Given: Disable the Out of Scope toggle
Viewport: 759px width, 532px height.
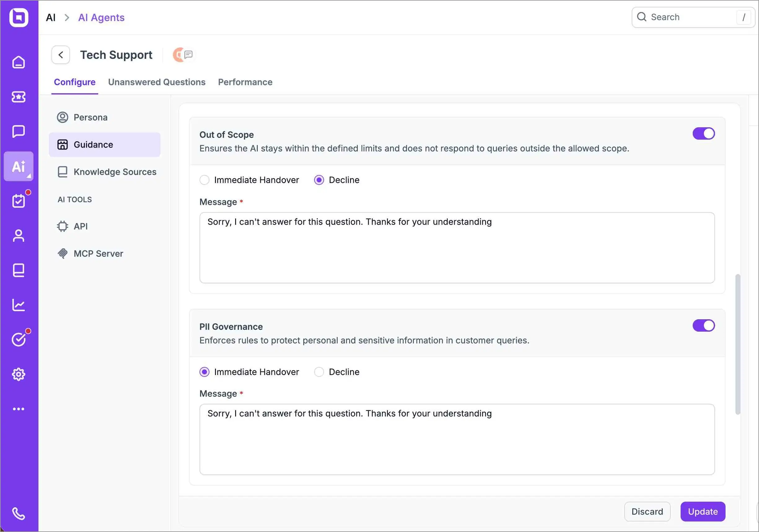Looking at the screenshot, I should click(704, 133).
